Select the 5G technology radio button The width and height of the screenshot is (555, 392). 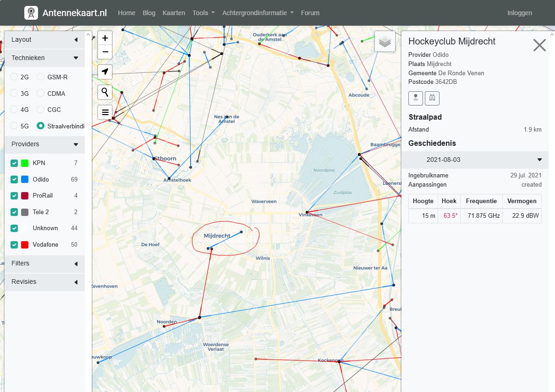[14, 126]
